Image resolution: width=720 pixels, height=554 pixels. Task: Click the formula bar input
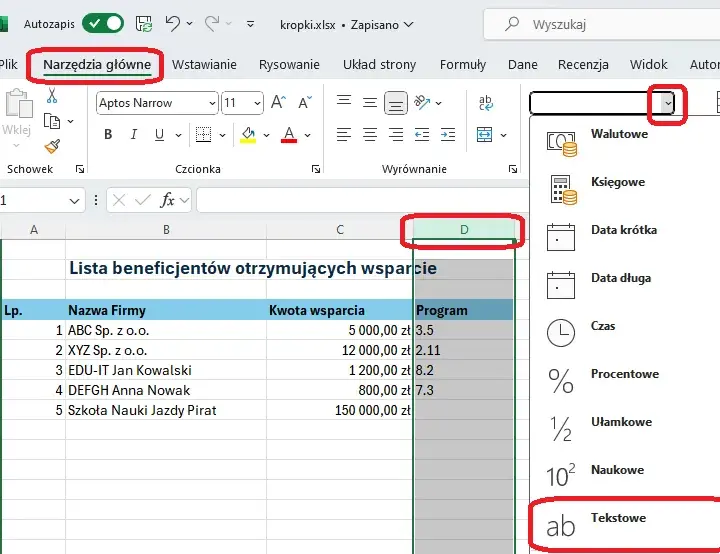[x=363, y=200]
